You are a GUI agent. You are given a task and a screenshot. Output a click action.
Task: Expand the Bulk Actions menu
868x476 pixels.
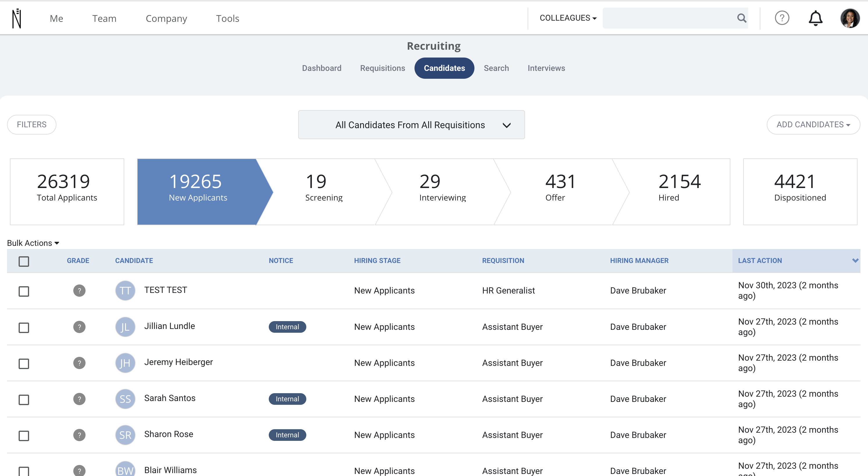33,243
